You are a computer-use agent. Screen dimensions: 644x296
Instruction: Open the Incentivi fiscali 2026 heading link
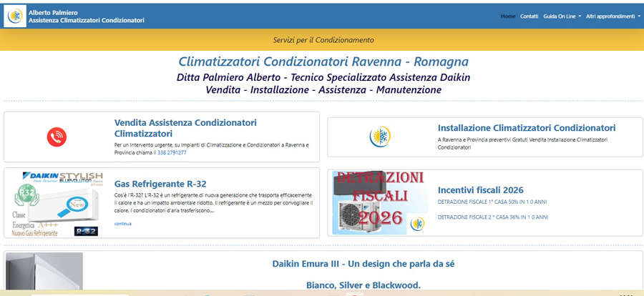(481, 190)
